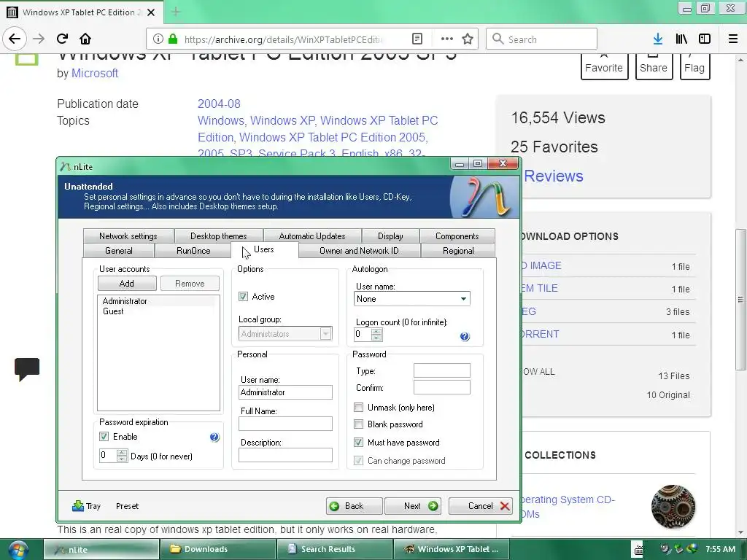Switch to Automatic Updates tab
This screenshot has height=560, width=747.
[x=312, y=236]
